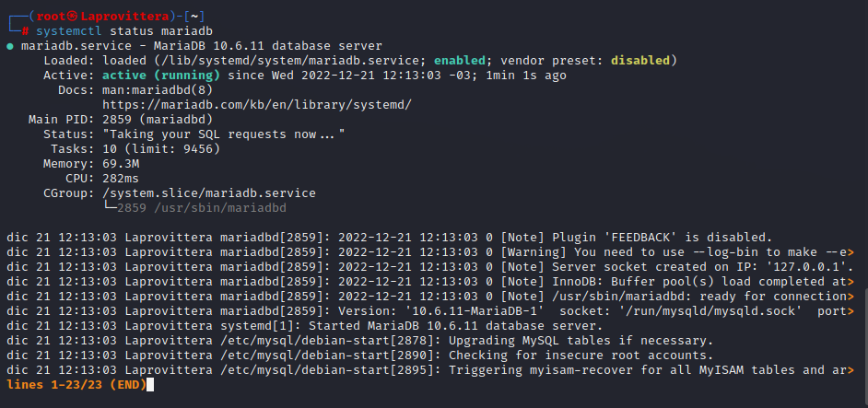Viewport: 868px width, 408px height.
Task: Click the truncation arrow after 'ready for connection'
Action: coord(850,297)
